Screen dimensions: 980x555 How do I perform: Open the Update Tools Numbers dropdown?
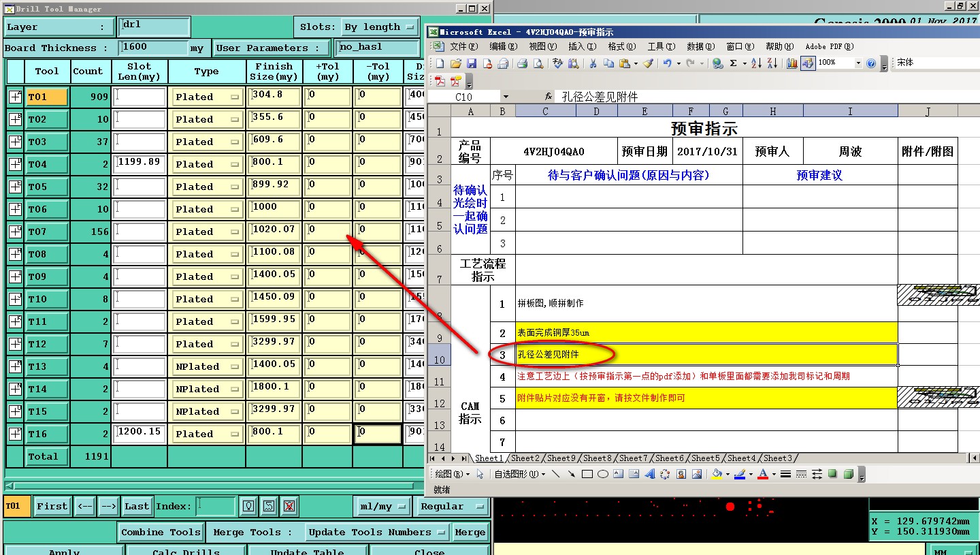(378, 533)
